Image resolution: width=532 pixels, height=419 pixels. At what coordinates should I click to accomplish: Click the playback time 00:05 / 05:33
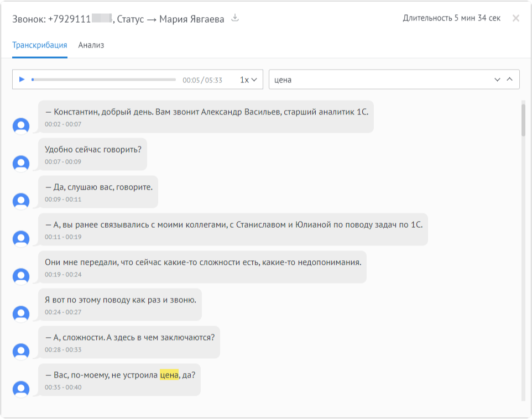click(x=202, y=80)
